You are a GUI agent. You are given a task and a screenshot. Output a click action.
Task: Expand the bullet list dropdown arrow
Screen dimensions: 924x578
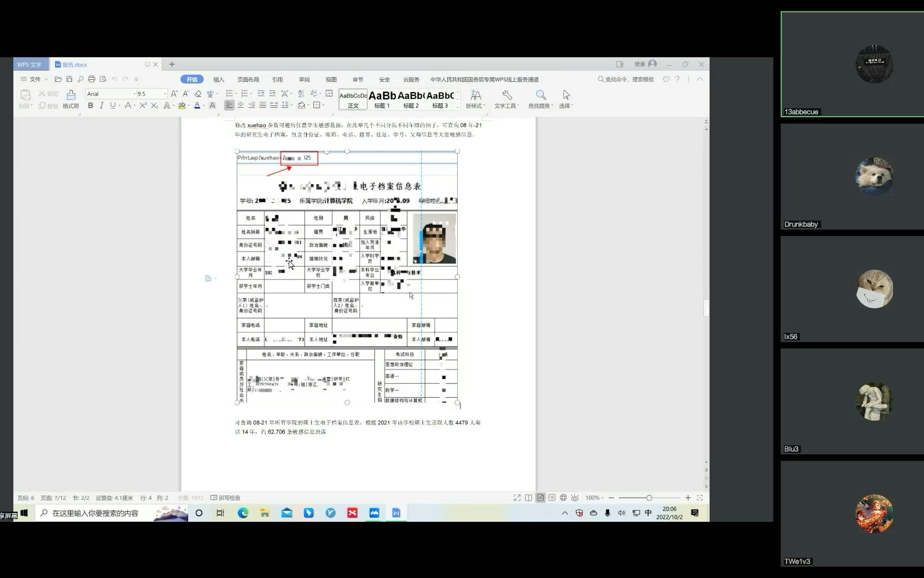tap(235, 94)
